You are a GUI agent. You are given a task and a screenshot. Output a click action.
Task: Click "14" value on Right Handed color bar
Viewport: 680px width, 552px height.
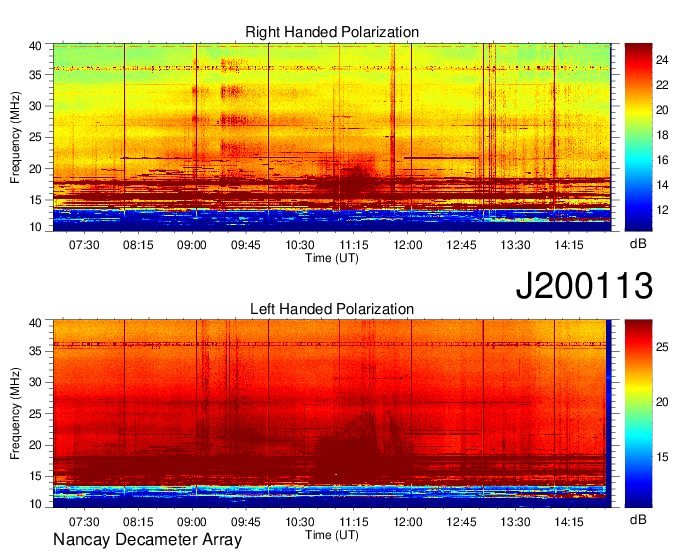click(662, 185)
